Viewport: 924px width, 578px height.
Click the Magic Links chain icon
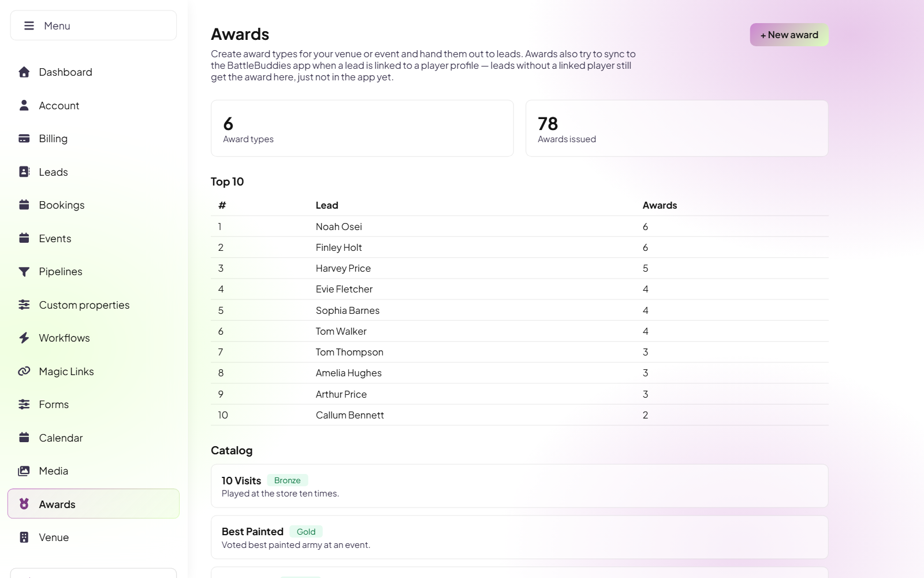click(x=24, y=371)
